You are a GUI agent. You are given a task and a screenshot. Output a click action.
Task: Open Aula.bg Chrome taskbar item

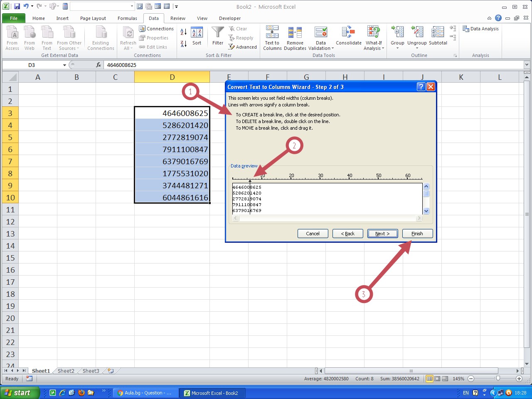click(145, 393)
